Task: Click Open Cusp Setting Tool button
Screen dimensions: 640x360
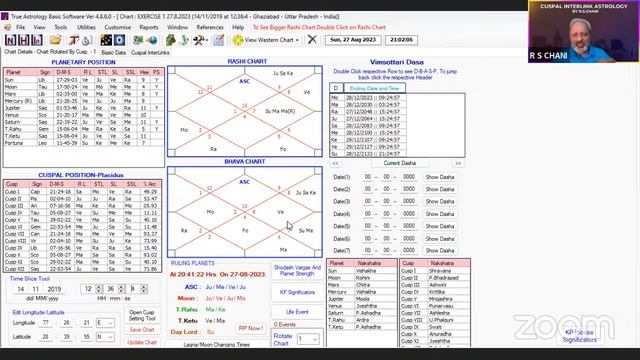Action: (142, 315)
